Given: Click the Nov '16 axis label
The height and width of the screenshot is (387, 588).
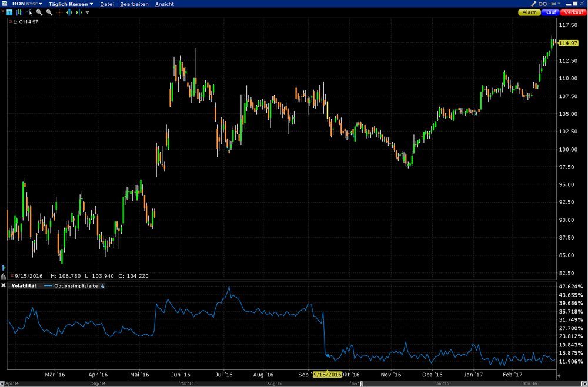Looking at the screenshot, I should point(391,375).
